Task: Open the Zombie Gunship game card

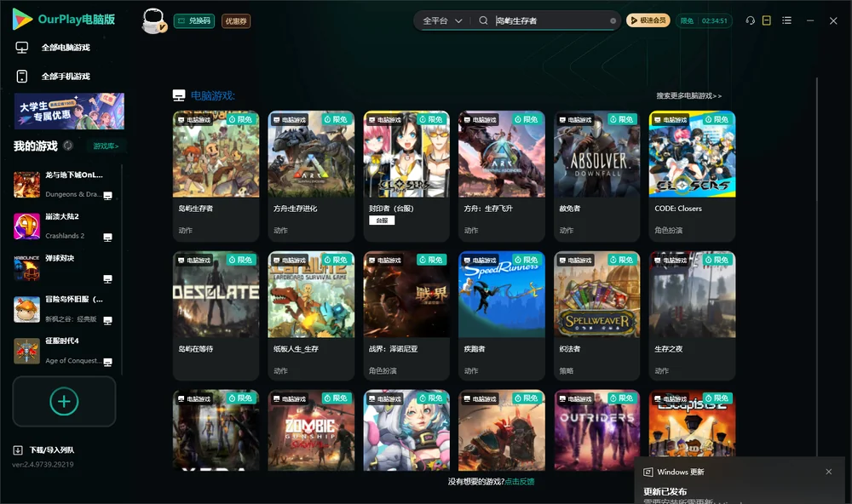Action: 311,430
